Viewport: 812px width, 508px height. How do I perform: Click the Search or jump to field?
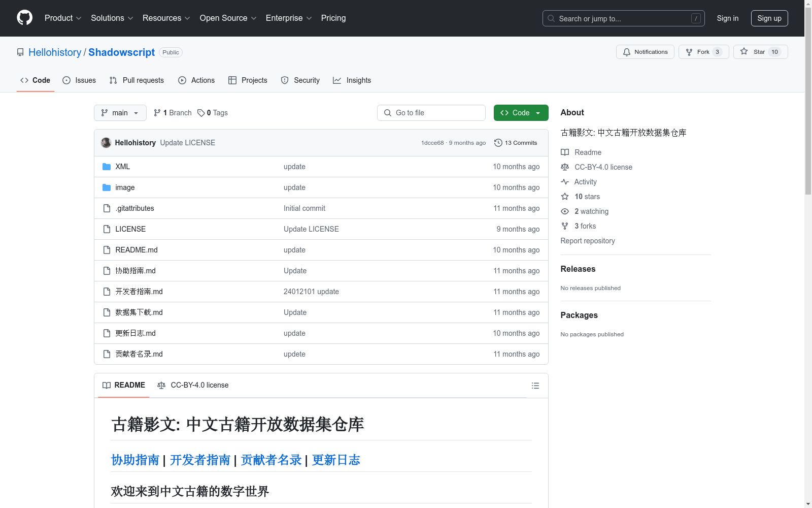coord(624,18)
